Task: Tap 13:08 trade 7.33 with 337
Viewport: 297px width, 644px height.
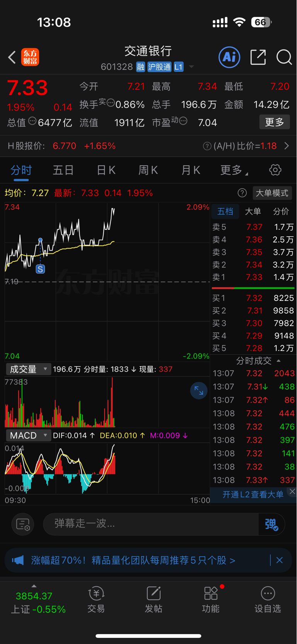Action: click(x=253, y=480)
